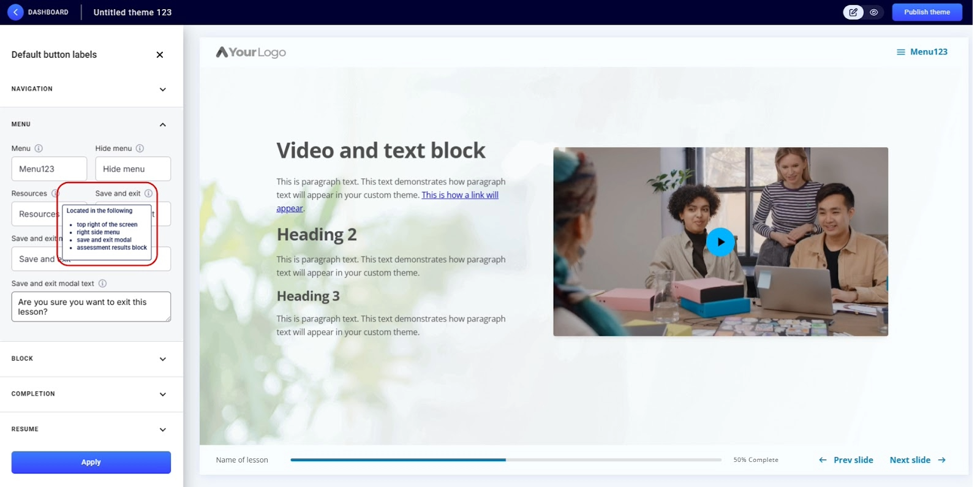The image size is (980, 487).
Task: Click info icon beside Save and exit
Action: [148, 194]
